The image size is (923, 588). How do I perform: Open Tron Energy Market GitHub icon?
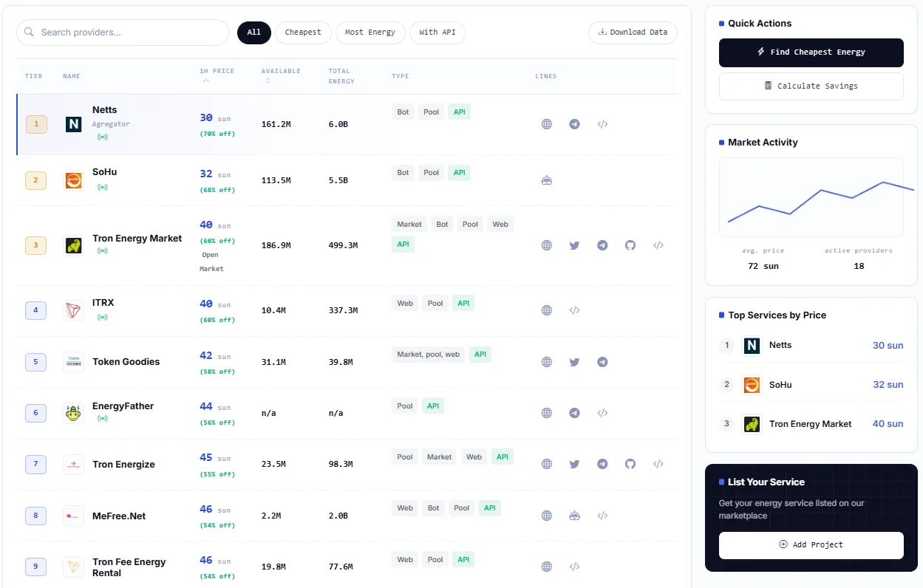[630, 245]
